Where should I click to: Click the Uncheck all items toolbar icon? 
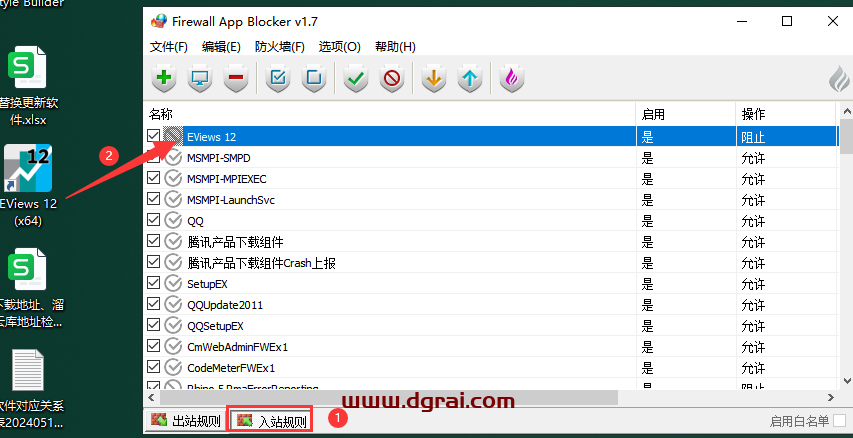314,79
